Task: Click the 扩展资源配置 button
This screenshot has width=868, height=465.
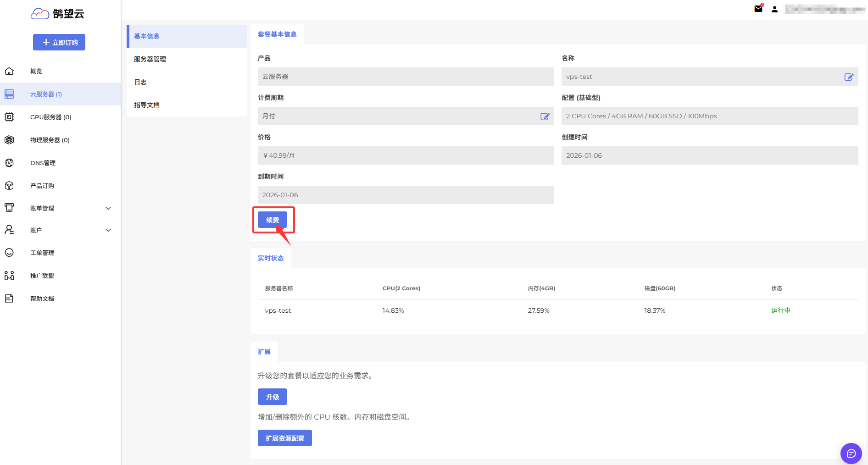Action: click(x=284, y=438)
